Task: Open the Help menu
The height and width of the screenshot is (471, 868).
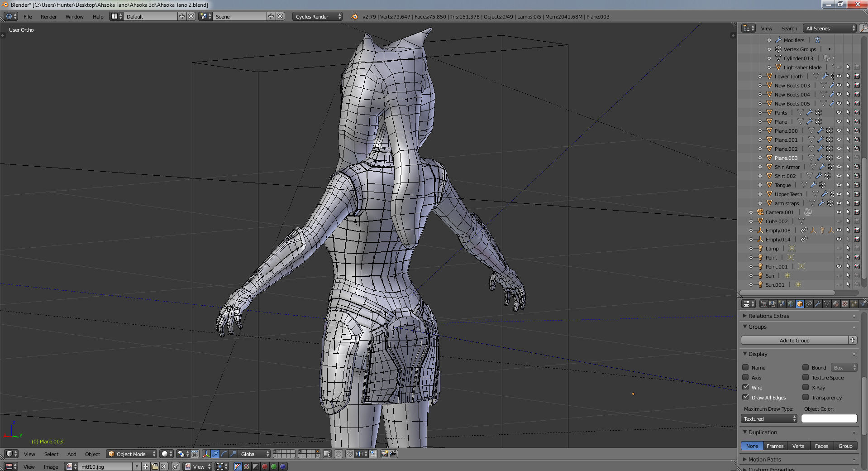Action: [98, 16]
